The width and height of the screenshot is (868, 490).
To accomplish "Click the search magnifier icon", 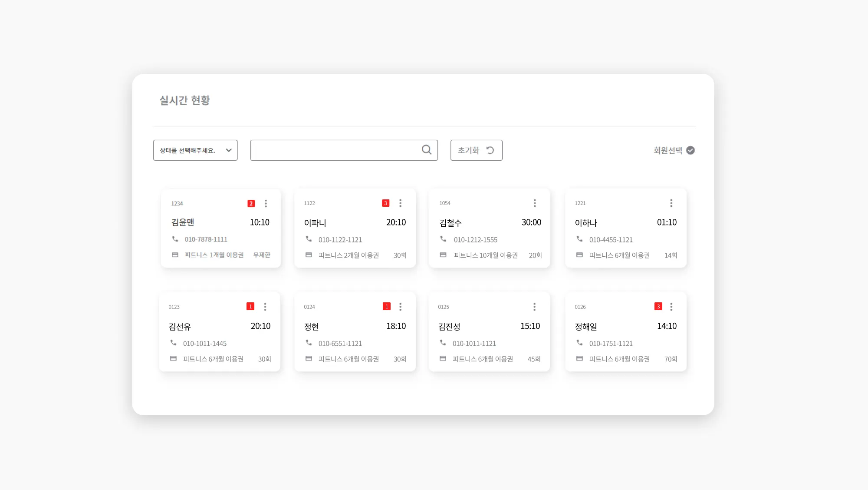I will (x=426, y=150).
